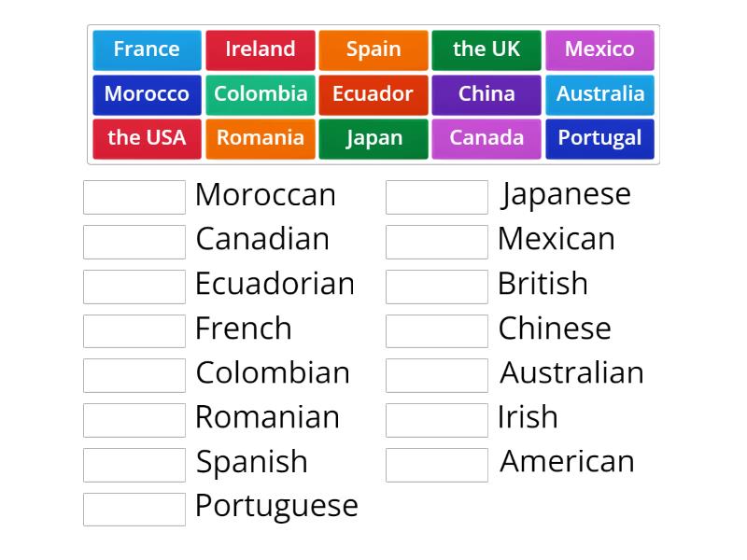747x560 pixels.
Task: Select the France country tile
Action: click(146, 49)
